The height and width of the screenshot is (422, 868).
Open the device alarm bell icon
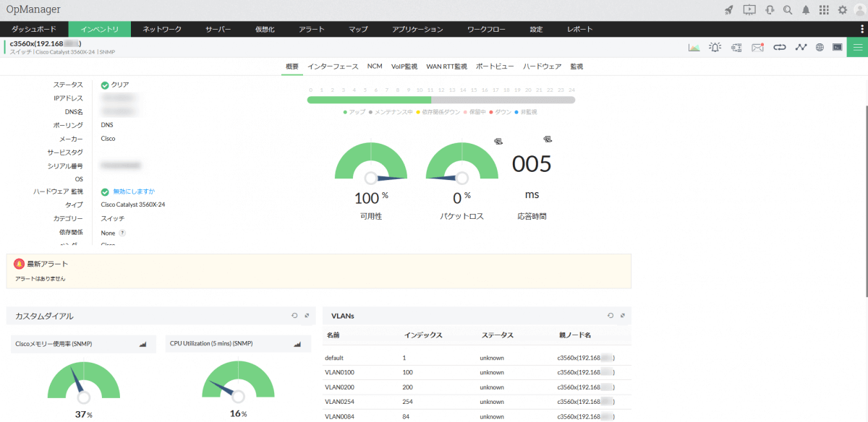715,48
